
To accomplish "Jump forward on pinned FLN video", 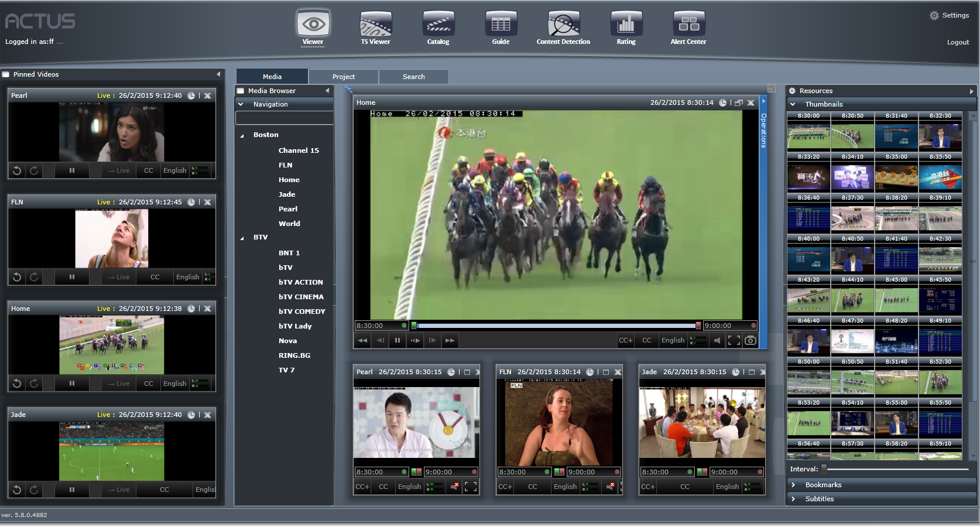I will point(34,277).
